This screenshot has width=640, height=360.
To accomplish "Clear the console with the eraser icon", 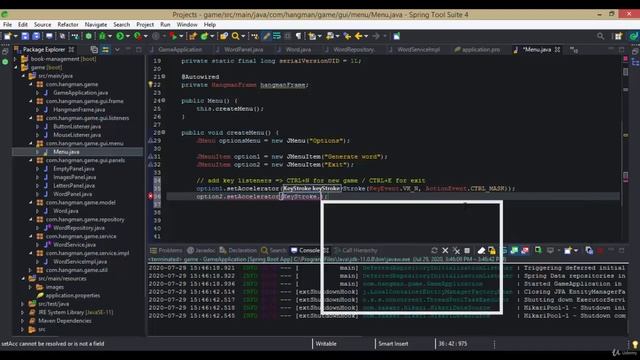I will 481,250.
